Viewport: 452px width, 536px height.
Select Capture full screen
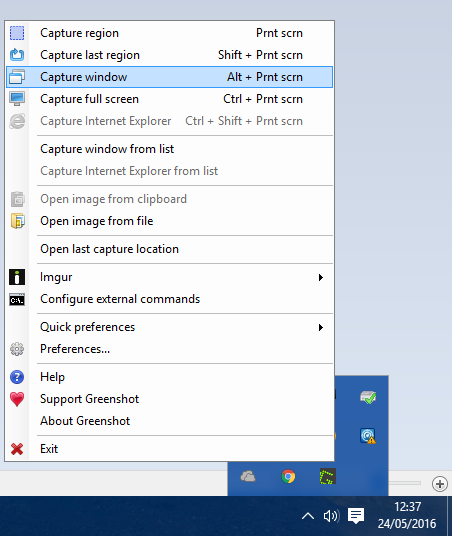[169, 99]
